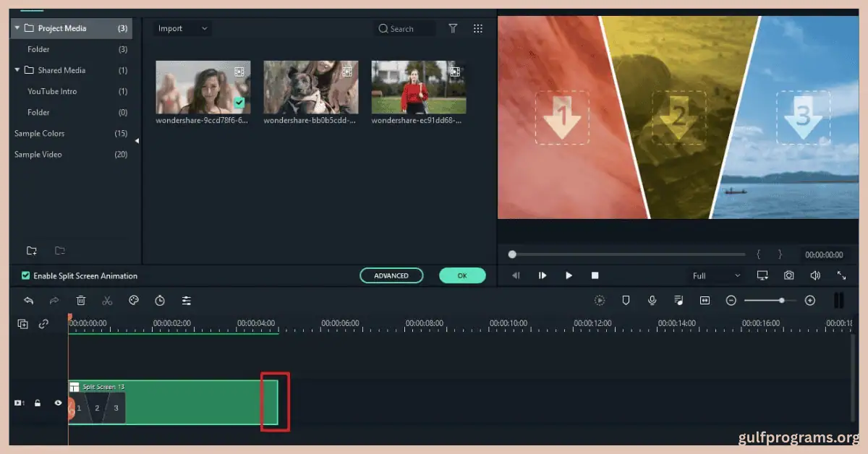
Task: Open the Speed/duration clock tool
Action: [159, 300]
